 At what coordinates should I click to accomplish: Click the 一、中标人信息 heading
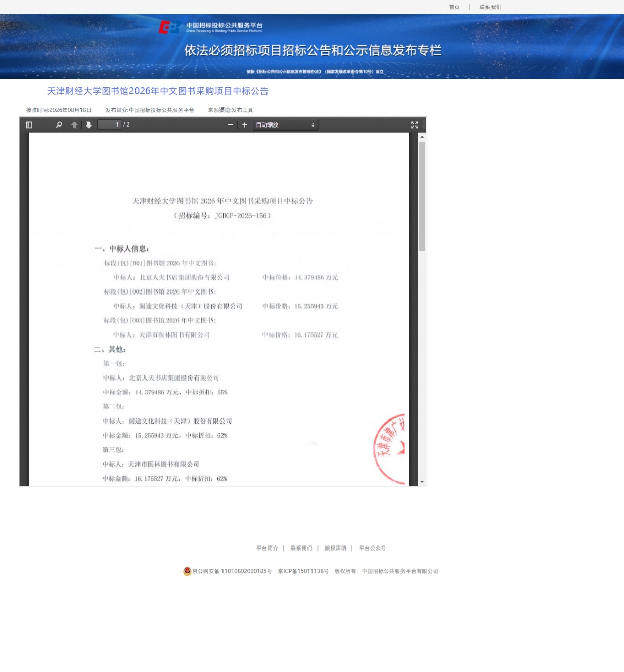pos(121,249)
